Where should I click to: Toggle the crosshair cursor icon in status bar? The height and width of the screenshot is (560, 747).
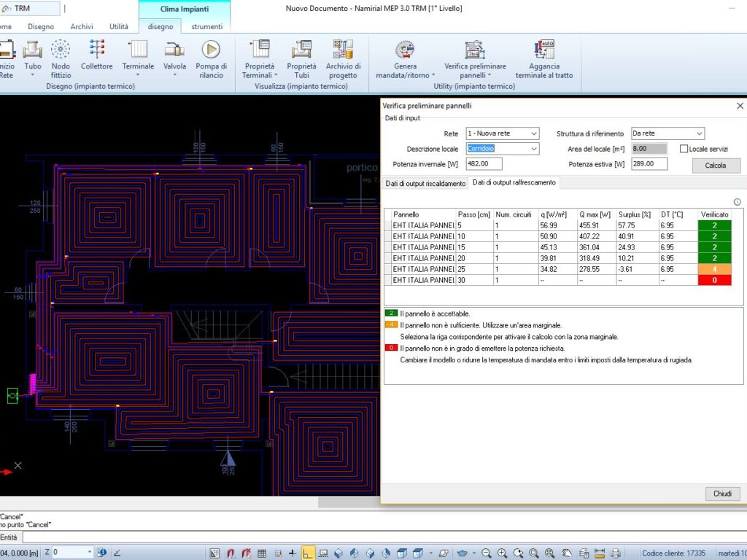(x=293, y=553)
